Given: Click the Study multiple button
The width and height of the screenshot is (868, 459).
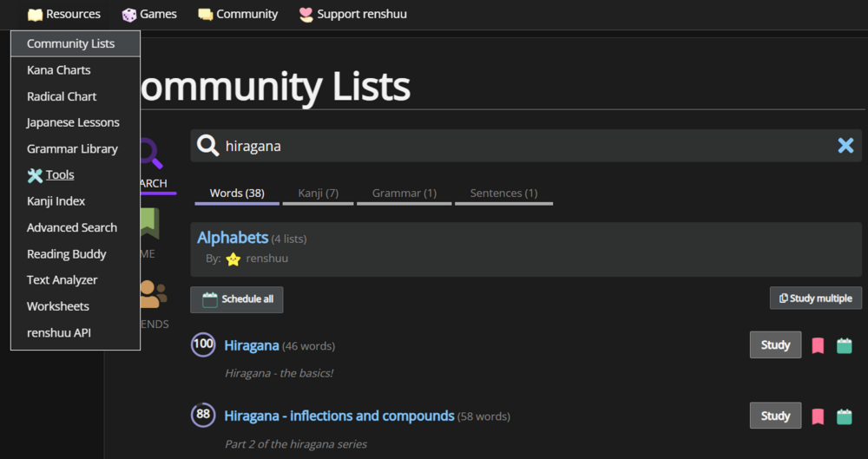Looking at the screenshot, I should tap(815, 298).
